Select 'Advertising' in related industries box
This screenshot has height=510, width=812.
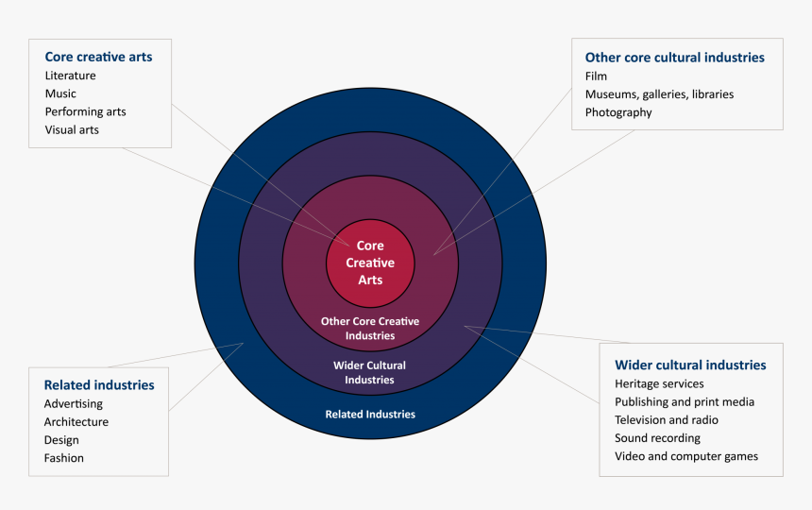point(73,404)
